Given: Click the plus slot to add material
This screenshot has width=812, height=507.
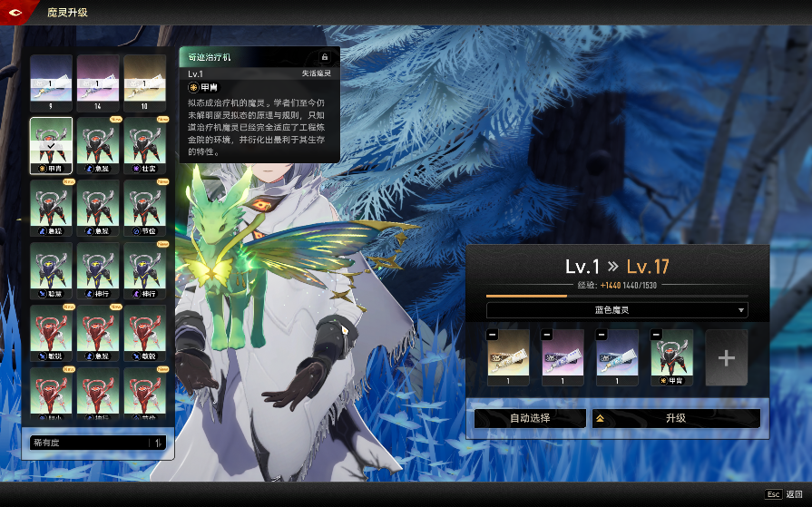Looking at the screenshot, I should 726,357.
